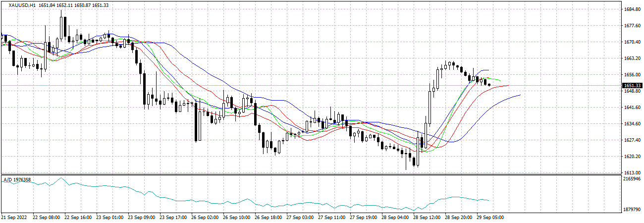This screenshot has width=644, height=223.
Task: Click the A/D 1976358 indicator label
Action: point(17,179)
